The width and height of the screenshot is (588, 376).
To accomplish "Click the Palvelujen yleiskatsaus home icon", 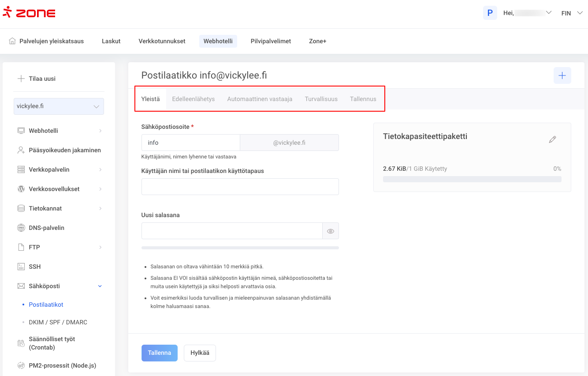I will 12,41.
